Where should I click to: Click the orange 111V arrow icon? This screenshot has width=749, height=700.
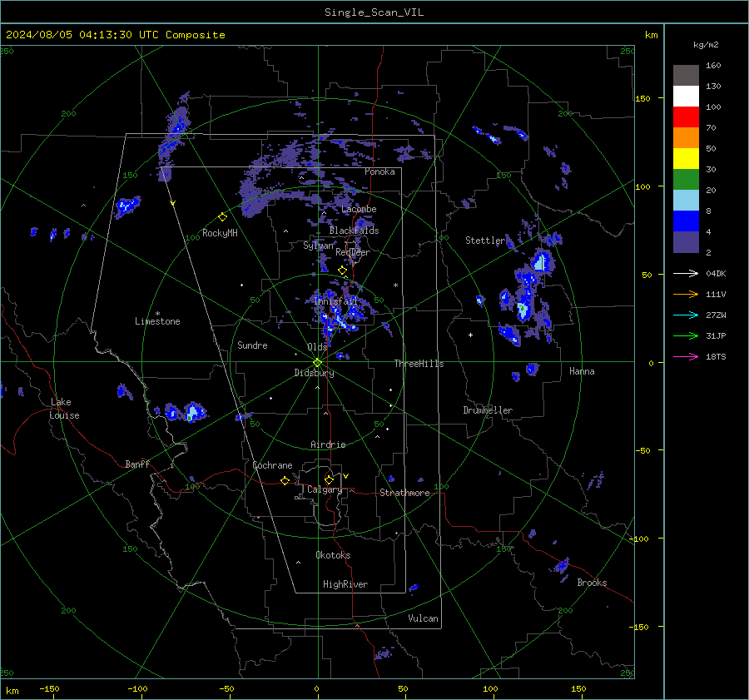[x=686, y=295]
